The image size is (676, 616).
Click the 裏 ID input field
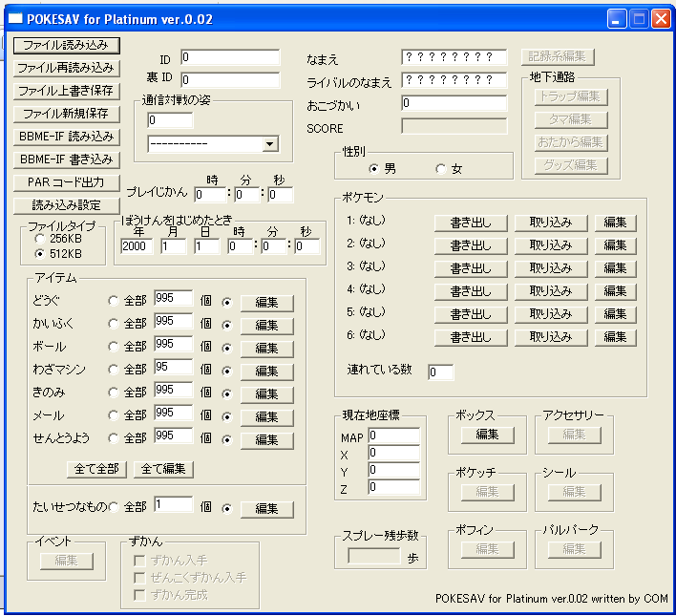coord(230,80)
